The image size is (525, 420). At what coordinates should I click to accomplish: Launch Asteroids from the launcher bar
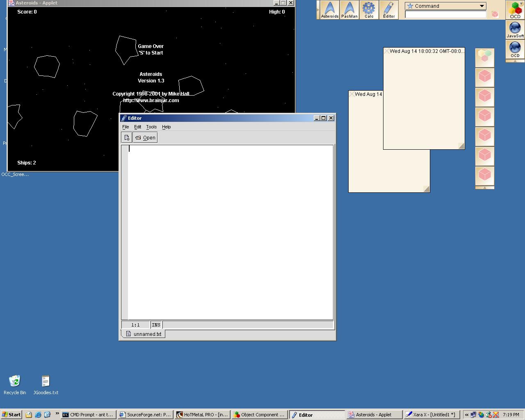pos(330,10)
